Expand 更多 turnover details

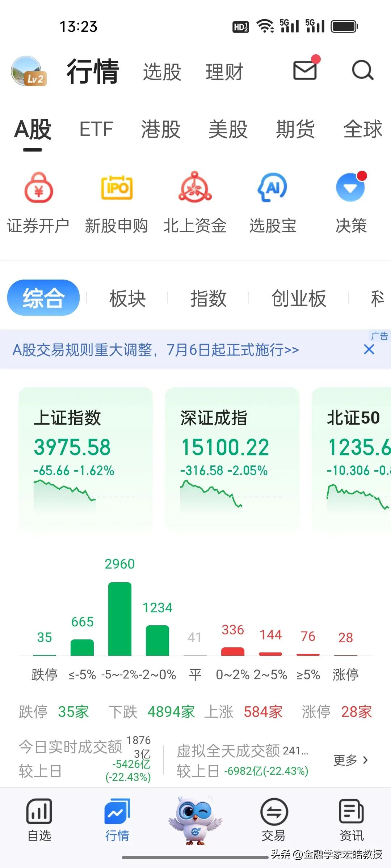[350, 760]
